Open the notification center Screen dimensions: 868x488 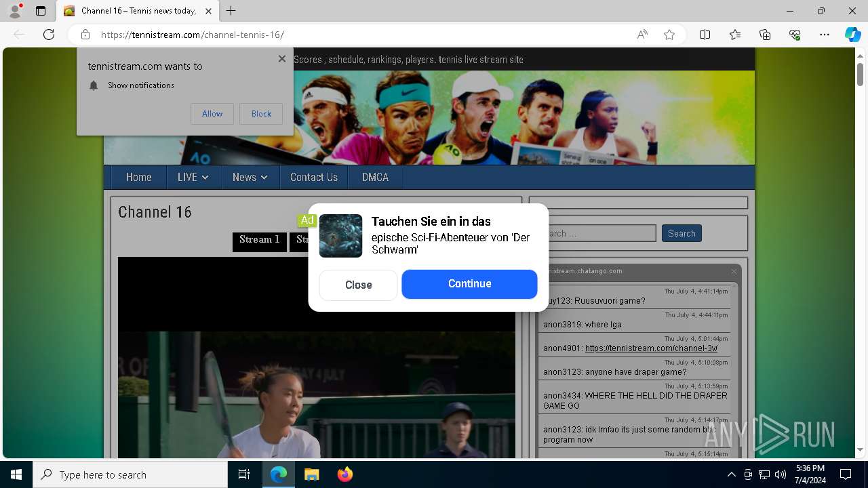[x=846, y=474]
